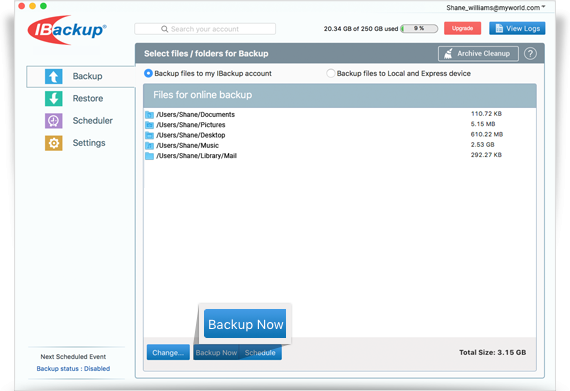Image resolution: width=570 pixels, height=391 pixels.
Task: Focus the Search your account field
Action: click(205, 29)
